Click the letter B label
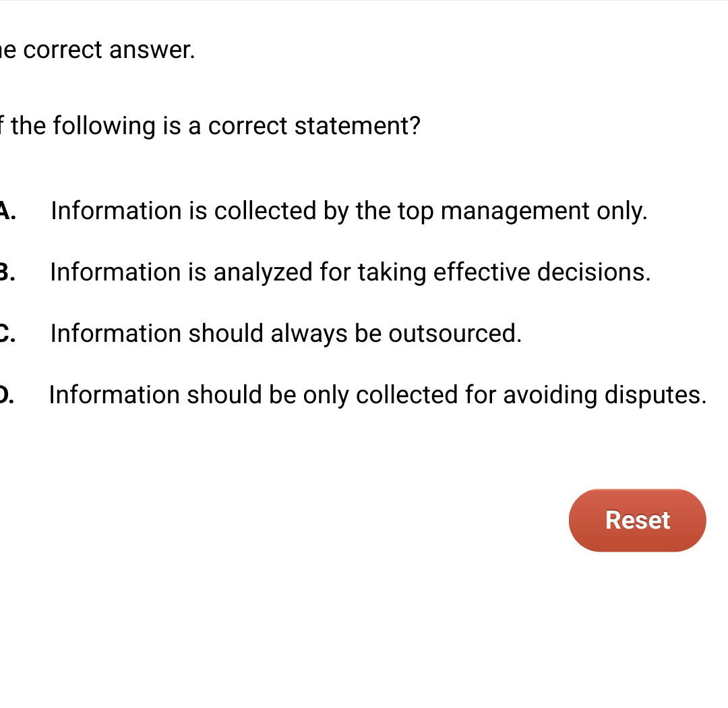Screen dimensions: 728x708 tap(5, 272)
